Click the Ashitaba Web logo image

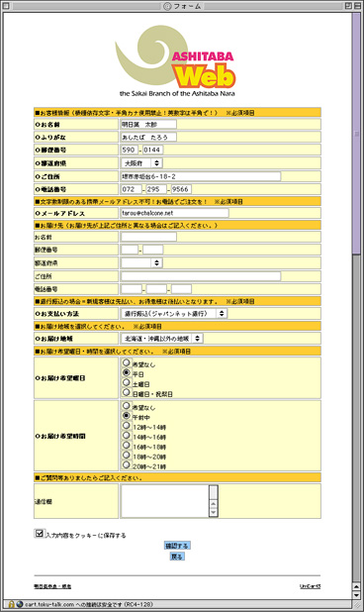pyautogui.click(x=175, y=61)
